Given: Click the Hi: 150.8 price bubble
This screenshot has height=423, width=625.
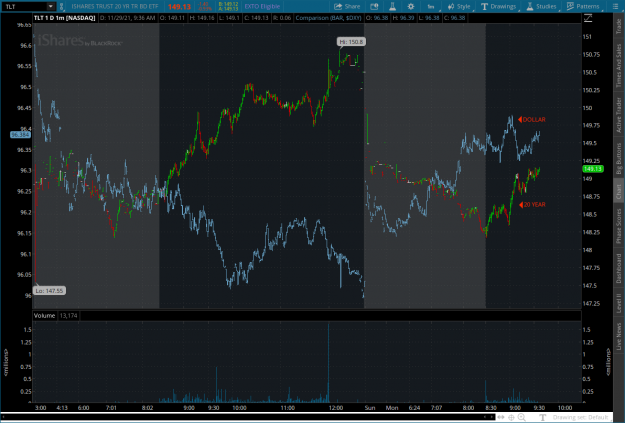Looking at the screenshot, I should pyautogui.click(x=351, y=42).
